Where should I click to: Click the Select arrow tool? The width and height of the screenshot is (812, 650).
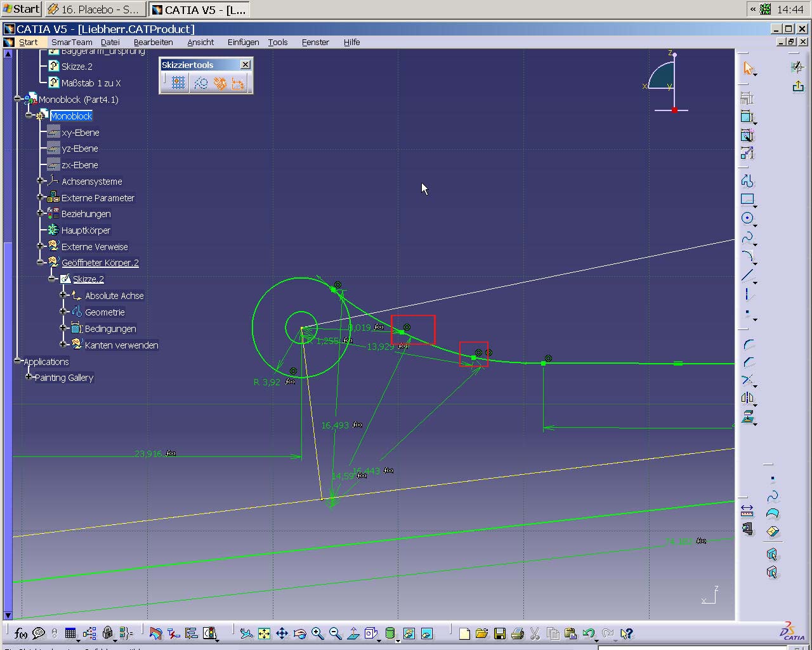click(747, 68)
